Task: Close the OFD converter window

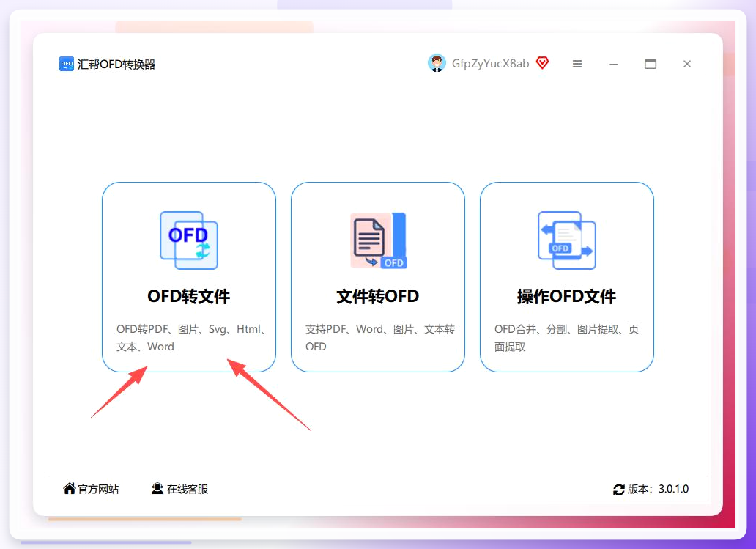Action: pos(687,64)
